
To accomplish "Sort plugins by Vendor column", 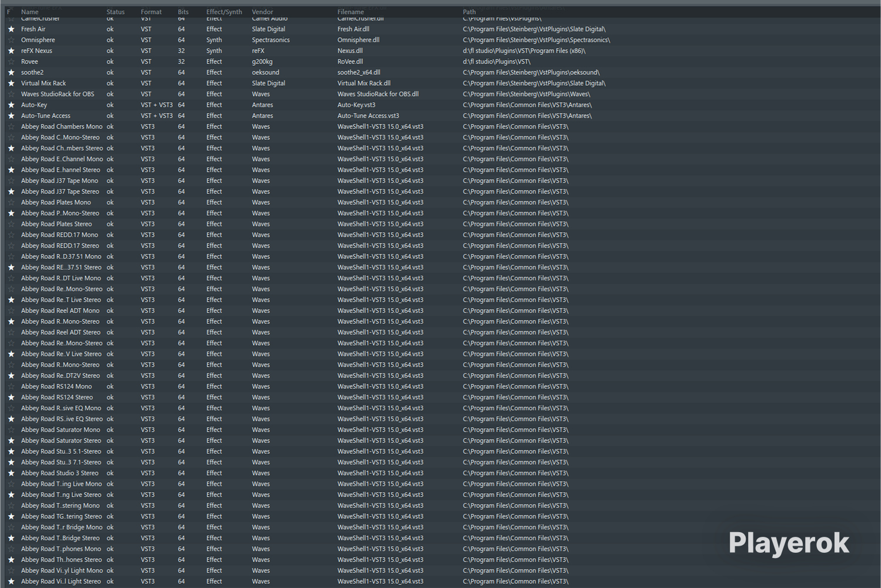I will (x=262, y=12).
